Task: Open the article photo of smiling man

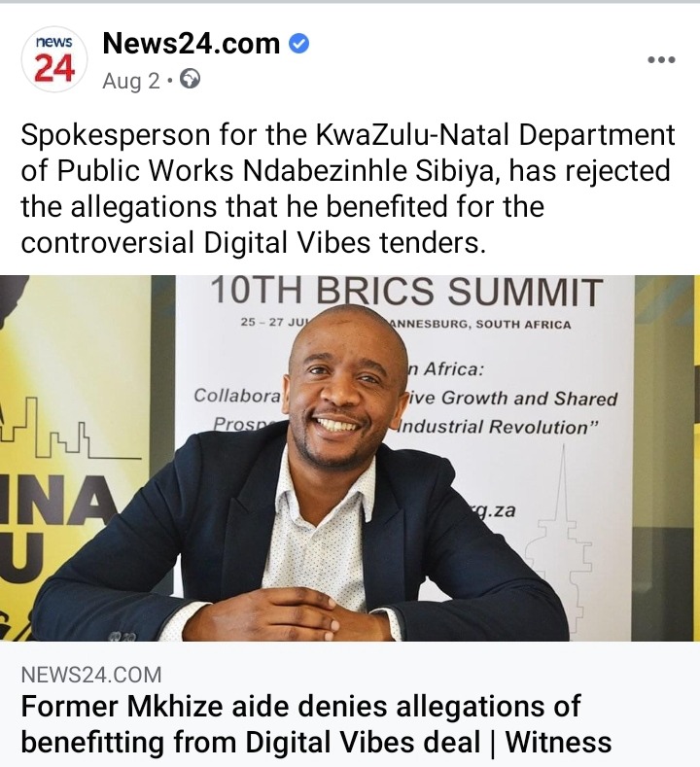Action: coord(350,458)
